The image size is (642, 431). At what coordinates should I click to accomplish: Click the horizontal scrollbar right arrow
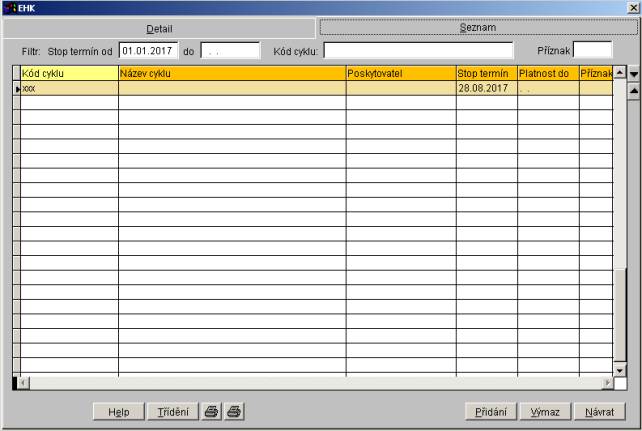coord(606,383)
